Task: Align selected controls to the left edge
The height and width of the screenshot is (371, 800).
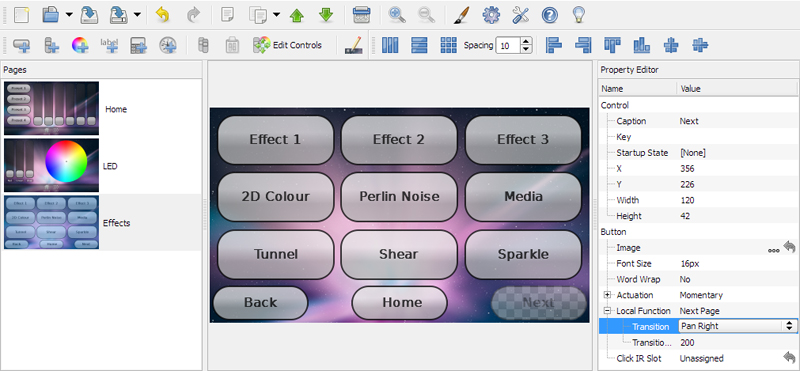Action: tap(554, 45)
